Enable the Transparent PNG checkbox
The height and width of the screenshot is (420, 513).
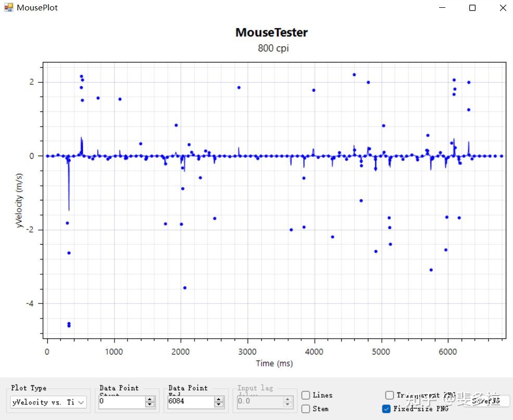[x=389, y=395]
